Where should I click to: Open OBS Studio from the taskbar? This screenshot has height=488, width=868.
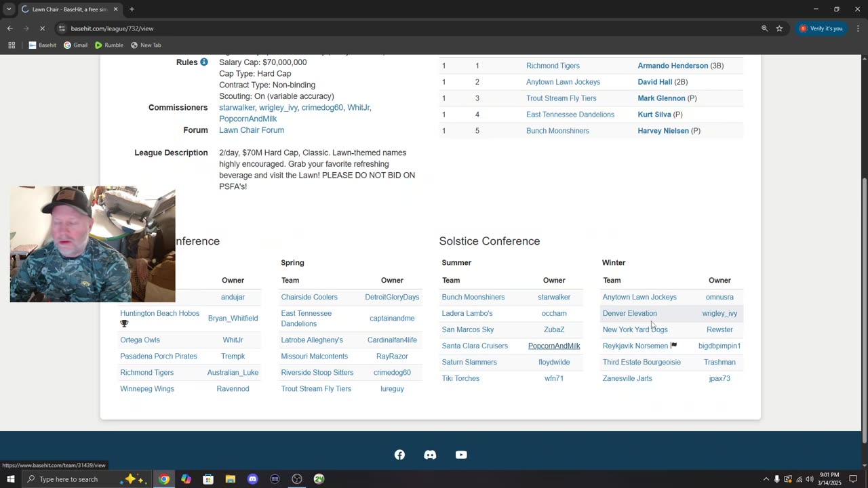pyautogui.click(x=297, y=479)
